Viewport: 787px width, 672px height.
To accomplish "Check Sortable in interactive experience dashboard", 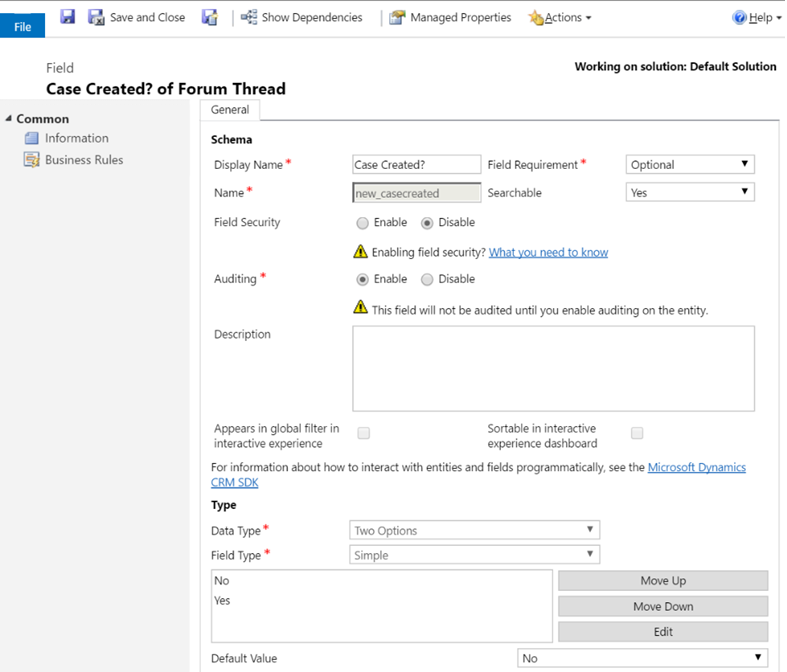I will pyautogui.click(x=637, y=433).
